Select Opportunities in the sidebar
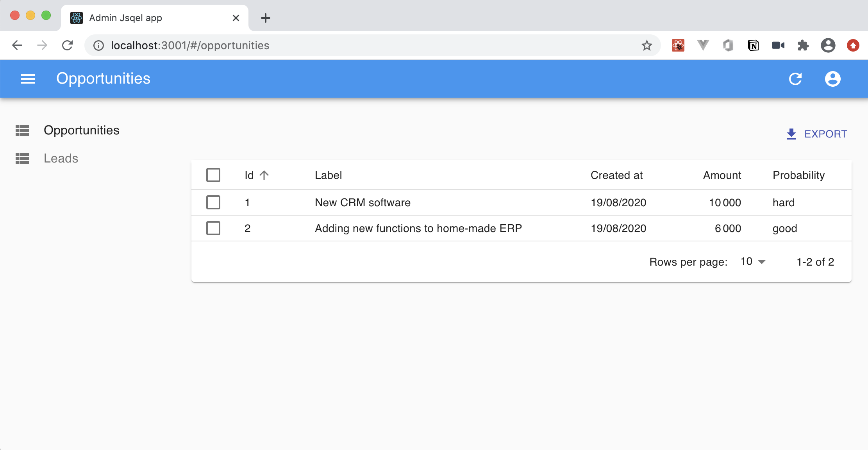868x450 pixels. pyautogui.click(x=81, y=130)
